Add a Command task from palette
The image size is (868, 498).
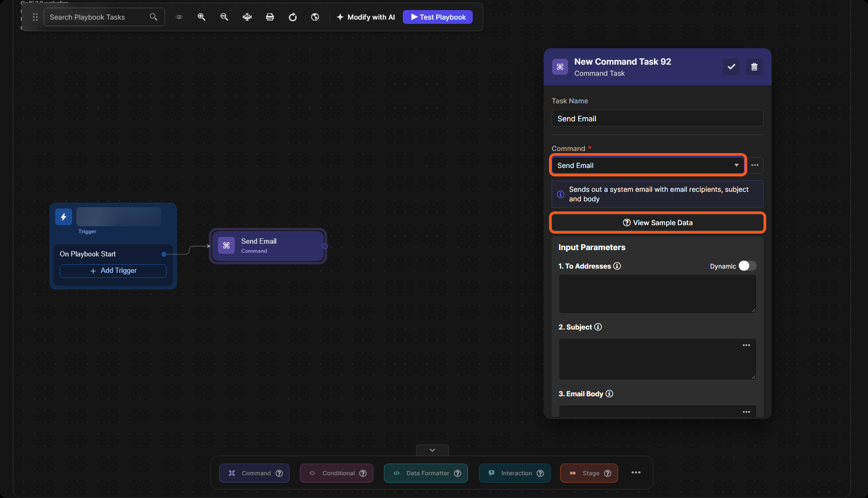pos(254,473)
